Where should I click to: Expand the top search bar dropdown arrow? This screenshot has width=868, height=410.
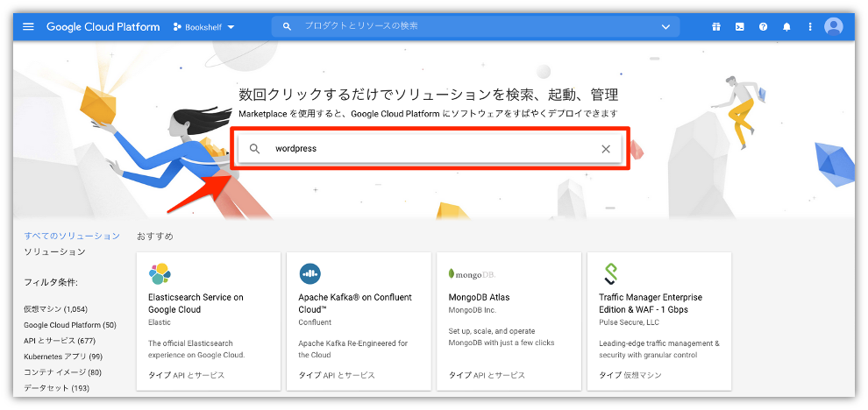[x=665, y=26]
